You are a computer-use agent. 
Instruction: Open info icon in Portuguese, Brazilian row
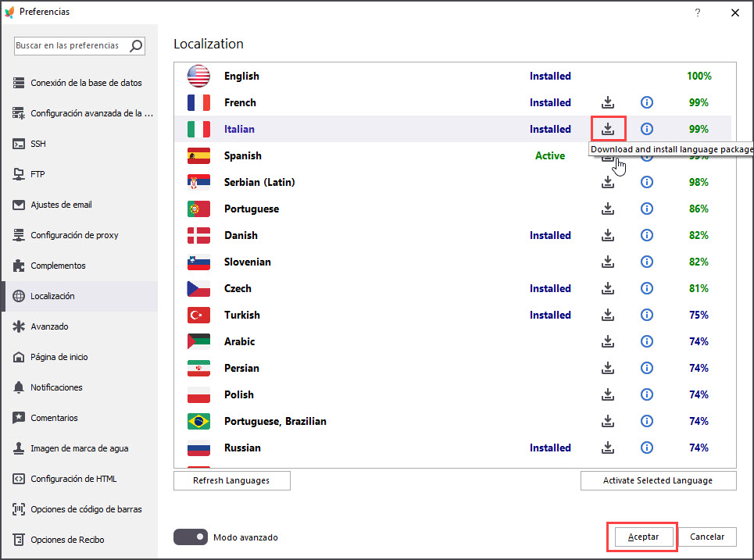point(647,421)
